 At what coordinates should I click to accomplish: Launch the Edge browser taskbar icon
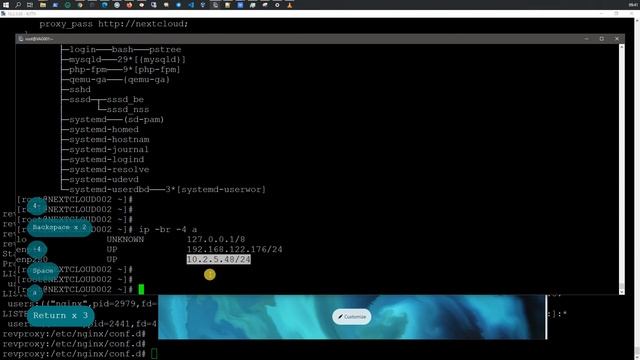tap(104, 5)
